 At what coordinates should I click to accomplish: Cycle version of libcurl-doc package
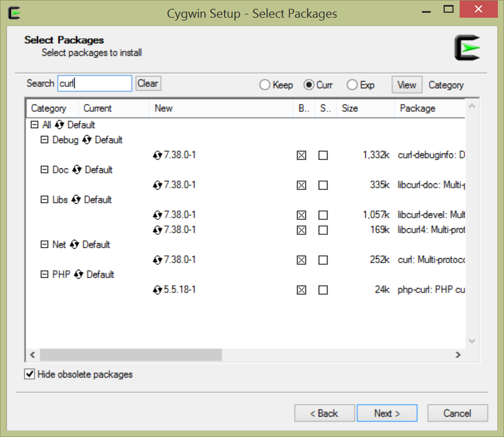(157, 185)
